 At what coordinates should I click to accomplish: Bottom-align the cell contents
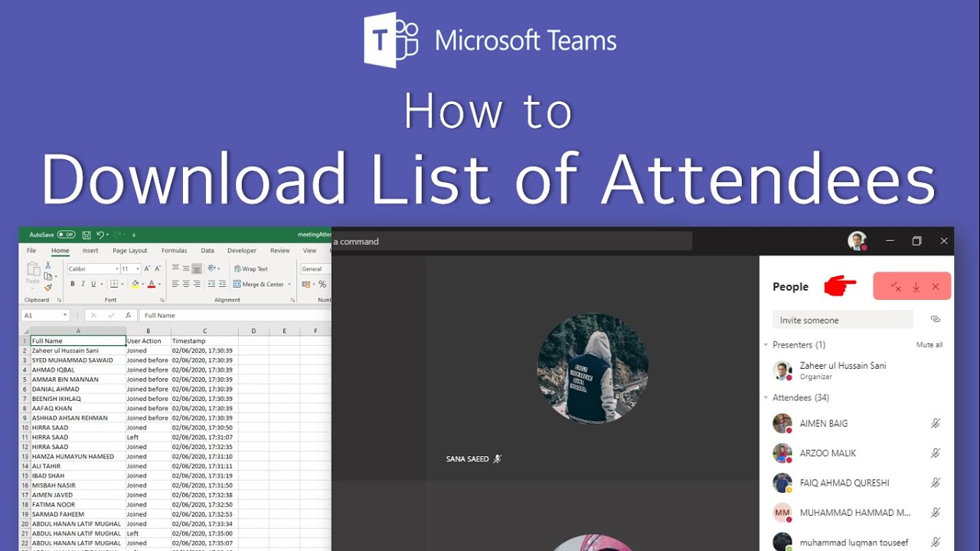197,269
